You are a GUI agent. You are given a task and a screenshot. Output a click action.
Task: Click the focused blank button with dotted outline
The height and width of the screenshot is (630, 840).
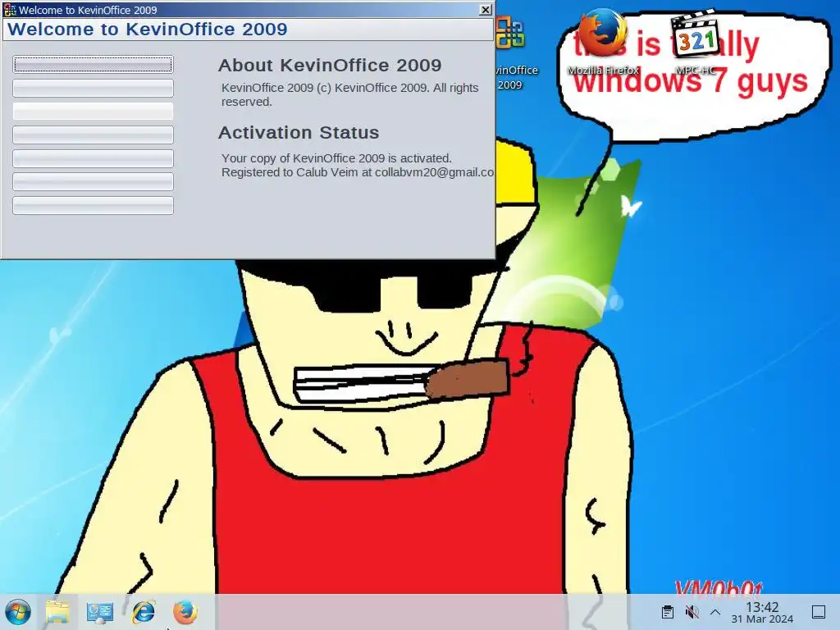tap(94, 65)
